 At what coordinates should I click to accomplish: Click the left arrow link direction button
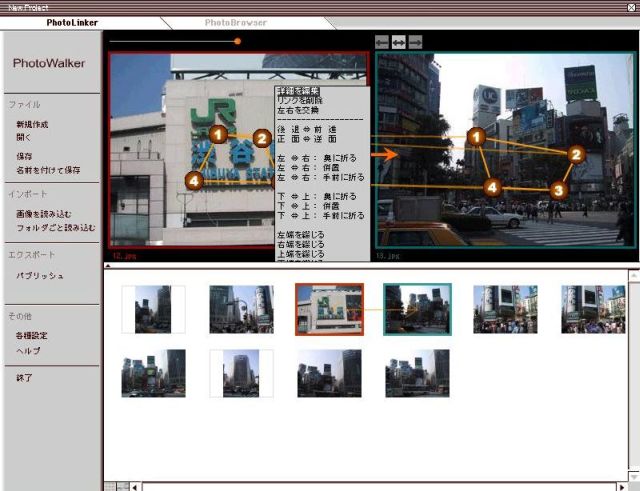click(382, 41)
